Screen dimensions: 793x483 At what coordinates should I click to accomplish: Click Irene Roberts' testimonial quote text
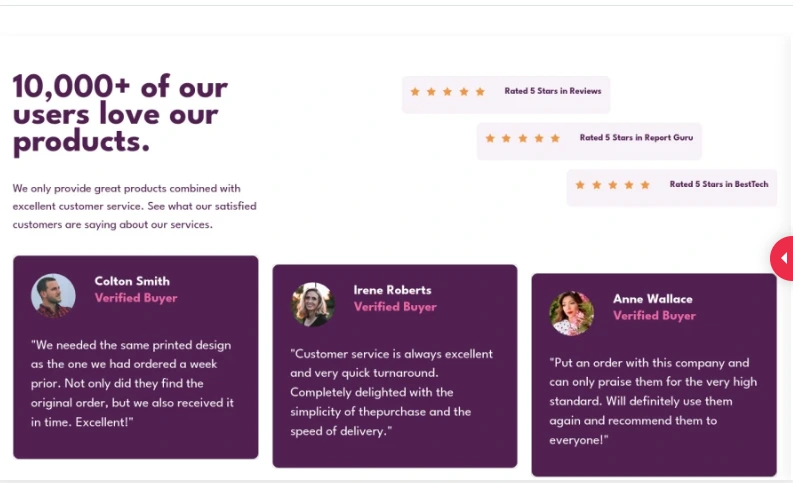coord(391,392)
